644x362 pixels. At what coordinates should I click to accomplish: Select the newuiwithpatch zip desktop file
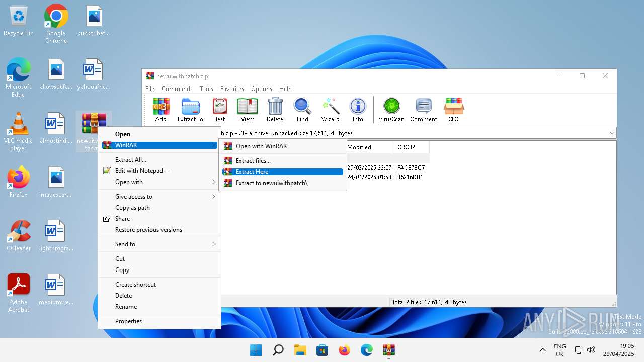[94, 132]
